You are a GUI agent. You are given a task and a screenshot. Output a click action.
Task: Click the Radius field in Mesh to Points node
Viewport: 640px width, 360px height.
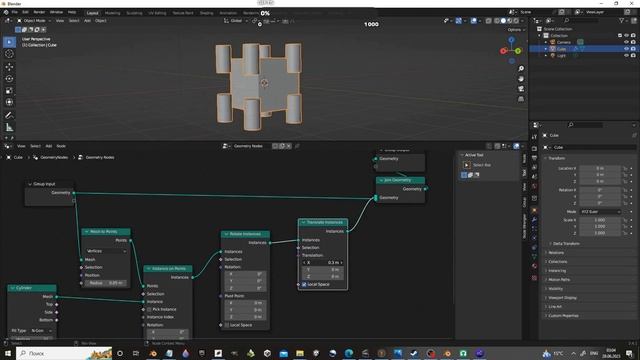coord(106,283)
